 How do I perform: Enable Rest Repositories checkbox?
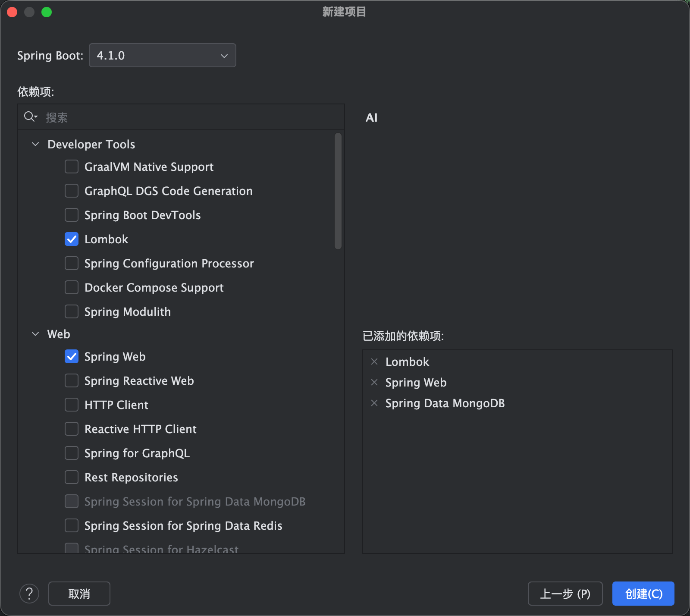pos(72,477)
